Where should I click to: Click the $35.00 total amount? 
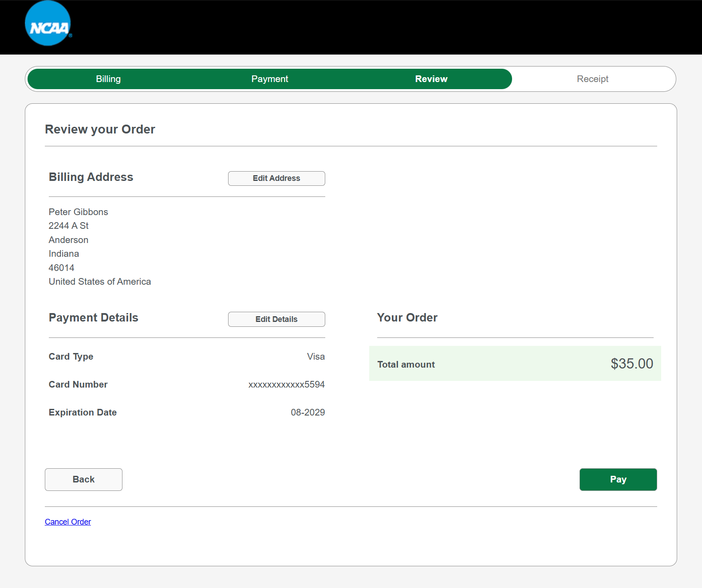(632, 364)
